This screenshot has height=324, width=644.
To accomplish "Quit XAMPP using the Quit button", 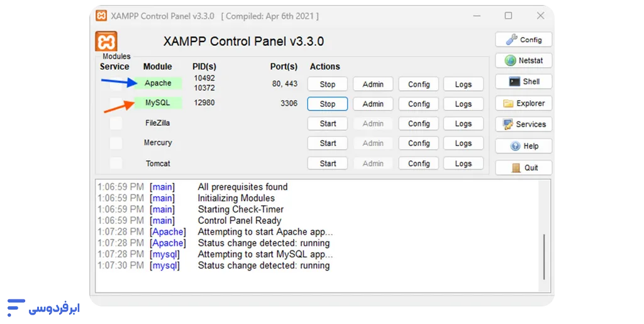I will 524,167.
